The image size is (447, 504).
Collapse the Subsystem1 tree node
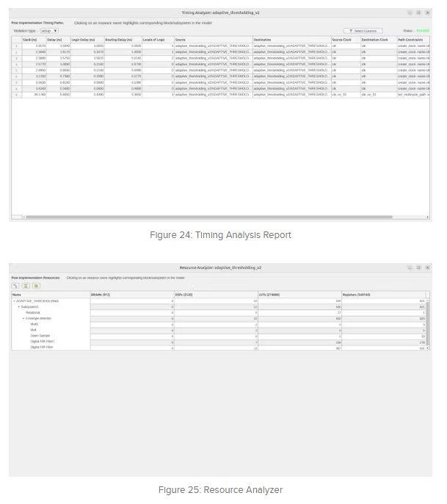tap(19, 306)
